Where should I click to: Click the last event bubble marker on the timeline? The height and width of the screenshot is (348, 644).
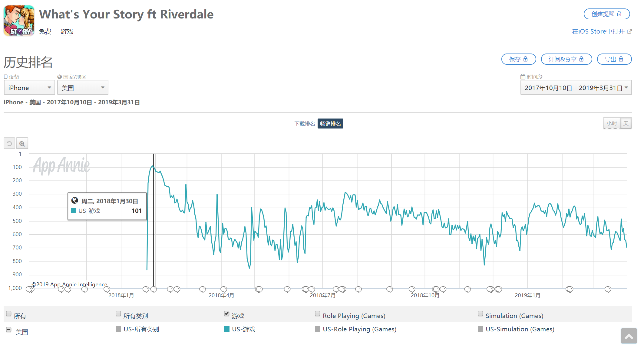(608, 289)
